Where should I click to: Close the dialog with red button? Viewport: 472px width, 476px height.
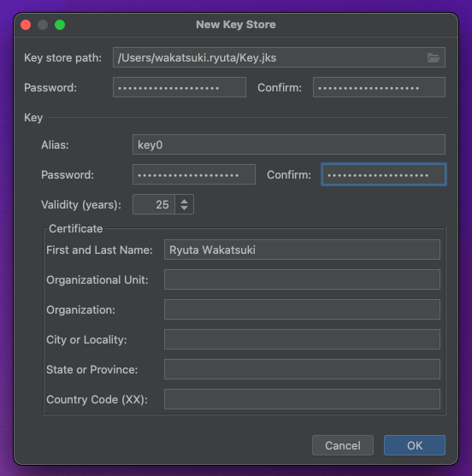pos(26,25)
